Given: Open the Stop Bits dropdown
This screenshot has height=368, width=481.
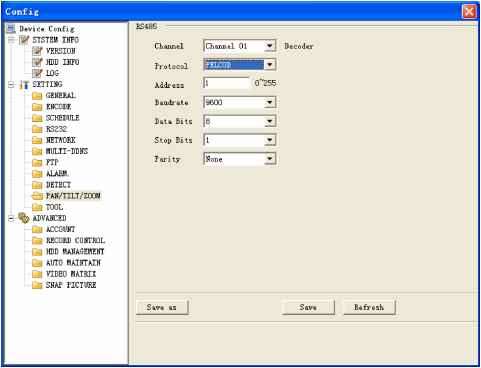Looking at the screenshot, I should click(270, 140).
